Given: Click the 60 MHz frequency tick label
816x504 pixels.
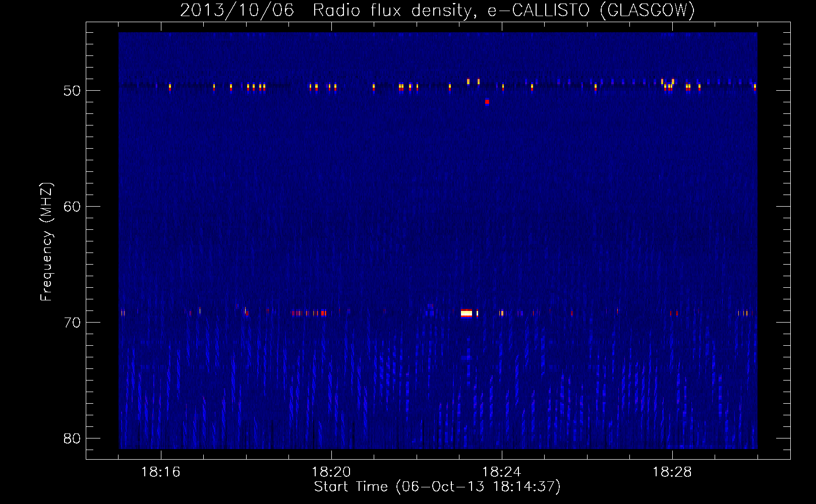Looking at the screenshot, I should [72, 207].
